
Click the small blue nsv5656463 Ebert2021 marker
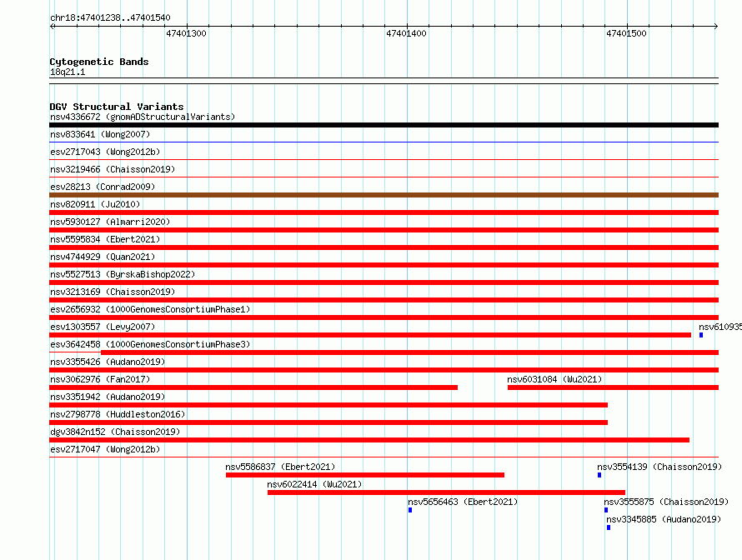pos(410,510)
